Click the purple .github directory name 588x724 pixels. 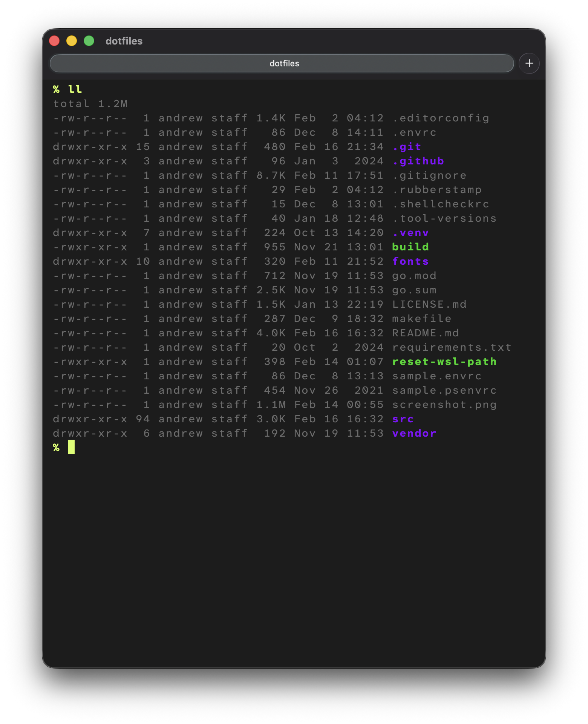pyautogui.click(x=418, y=161)
